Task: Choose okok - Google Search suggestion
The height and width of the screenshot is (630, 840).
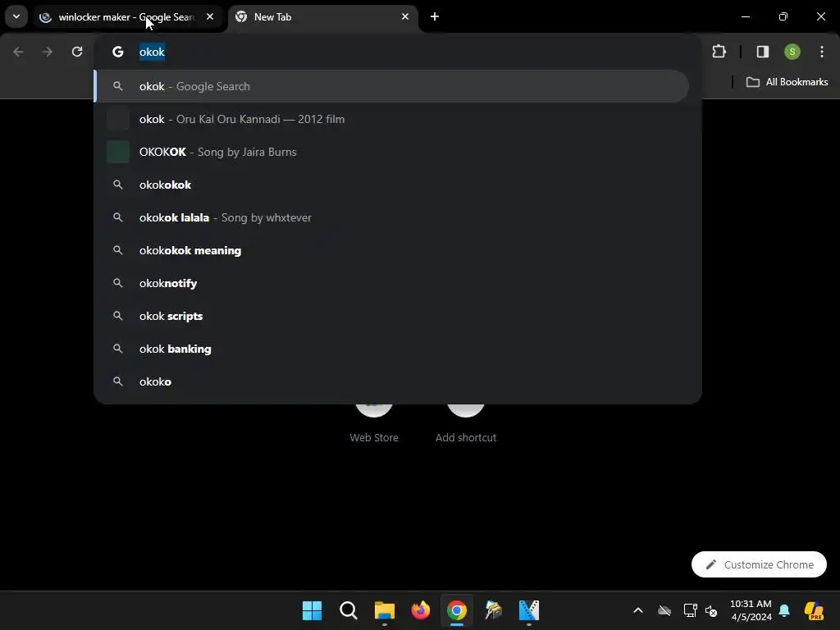Action: [391, 86]
